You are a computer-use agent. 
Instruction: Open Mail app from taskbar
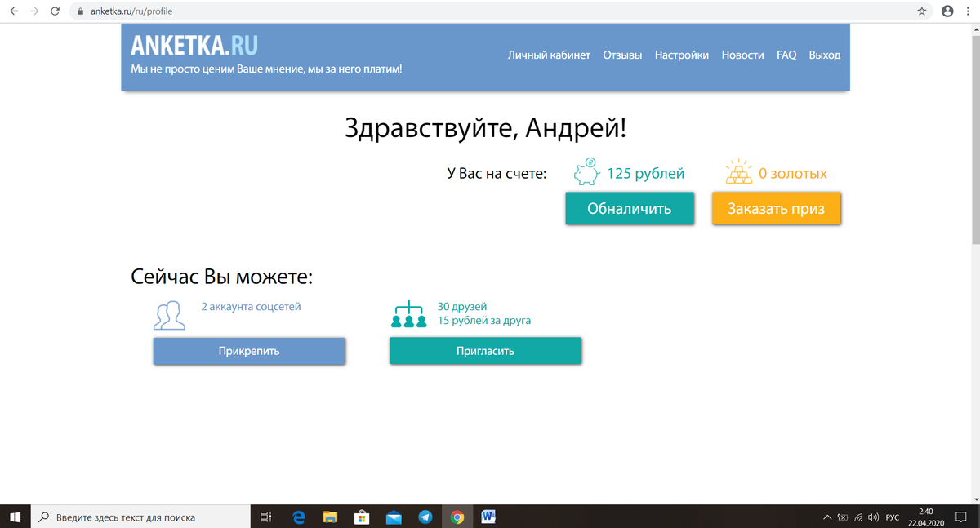coord(394,517)
